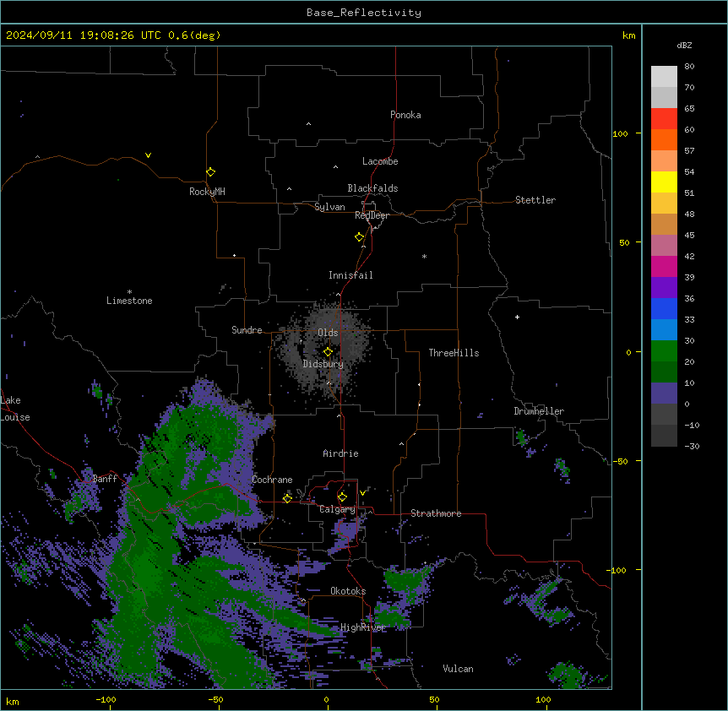The height and width of the screenshot is (711, 728).
Task: Click the Banff town label
Action: (x=105, y=479)
